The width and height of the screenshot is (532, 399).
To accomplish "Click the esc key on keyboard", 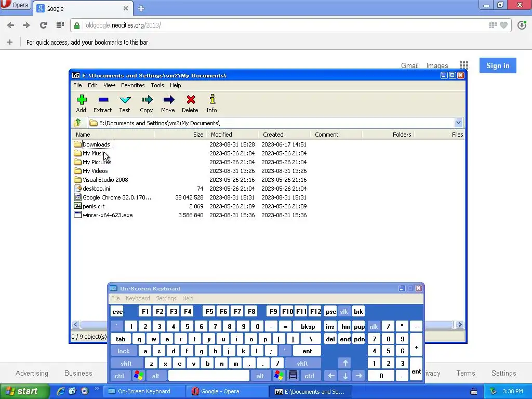I will pyautogui.click(x=117, y=312).
